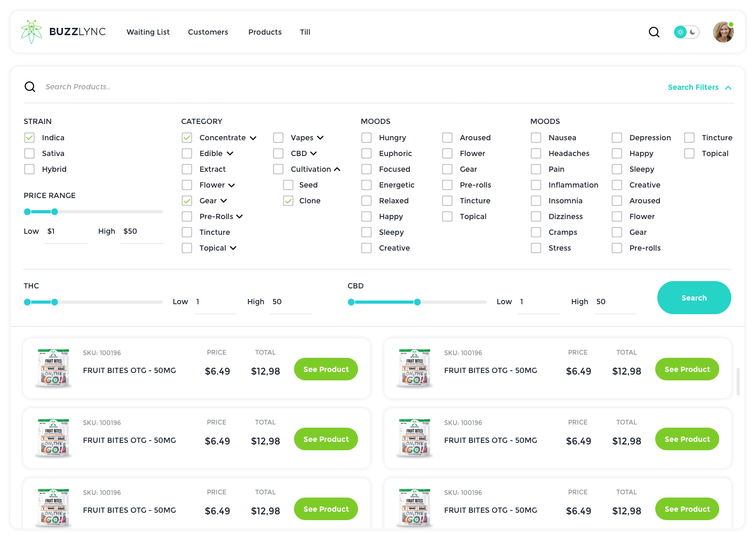This screenshot has height=538, width=756.
Task: Expand the Concentrate category chevron
Action: (x=253, y=138)
